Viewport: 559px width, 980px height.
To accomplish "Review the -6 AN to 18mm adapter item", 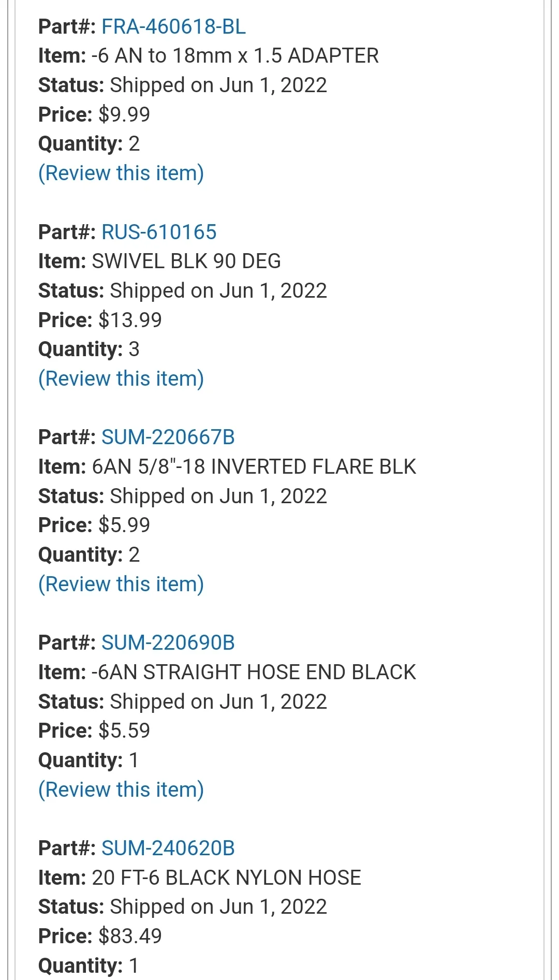I will pos(121,173).
